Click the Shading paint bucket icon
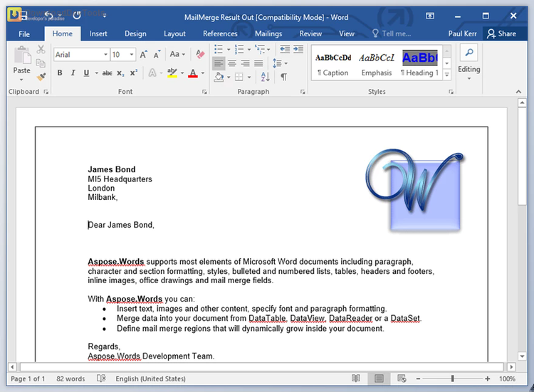Screen dimensions: 534x392 219,77
